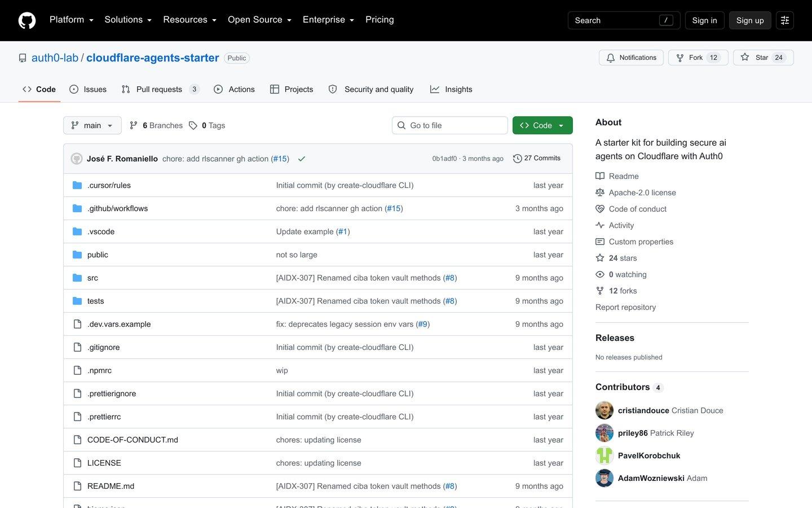The image size is (812, 508).
Task: Click the bell icon in Notifications
Action: [611, 58]
